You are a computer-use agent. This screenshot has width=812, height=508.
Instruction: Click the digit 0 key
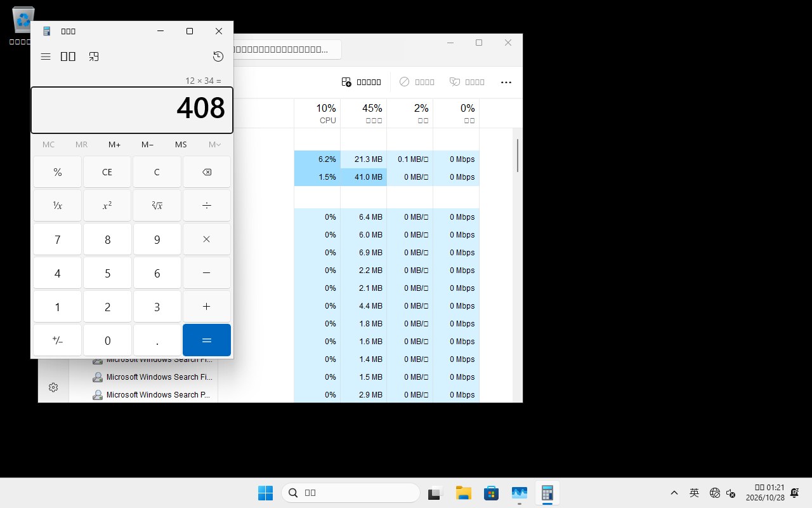(x=107, y=340)
